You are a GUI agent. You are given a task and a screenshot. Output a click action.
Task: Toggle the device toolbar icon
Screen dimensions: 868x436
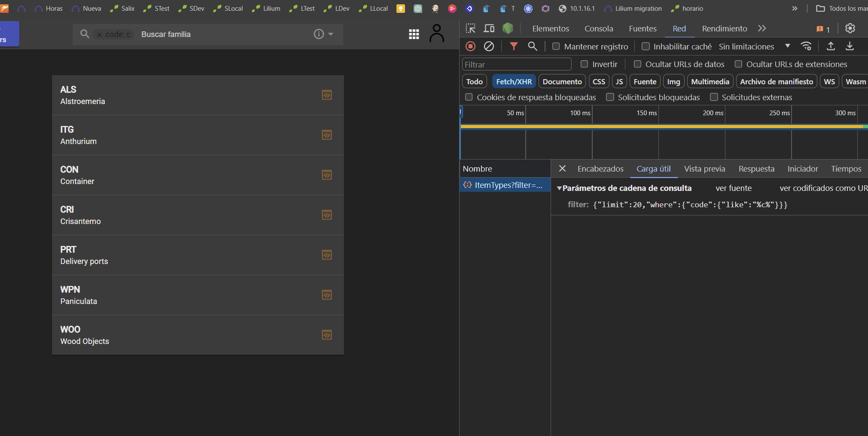pos(489,28)
